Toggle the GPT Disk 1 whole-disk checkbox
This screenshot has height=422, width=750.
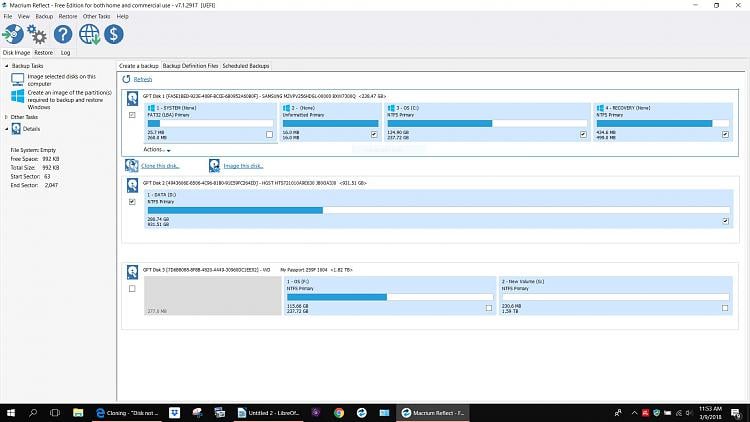point(132,115)
